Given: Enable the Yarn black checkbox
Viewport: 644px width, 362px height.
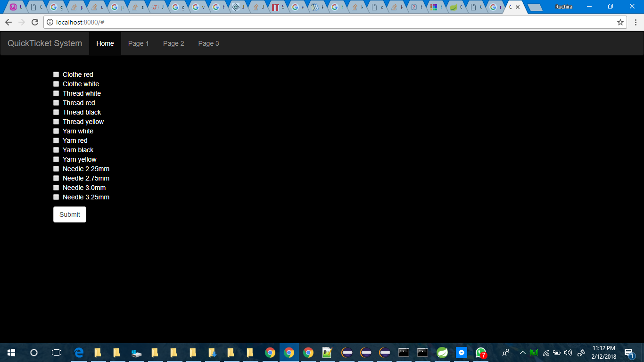Looking at the screenshot, I should 56,150.
